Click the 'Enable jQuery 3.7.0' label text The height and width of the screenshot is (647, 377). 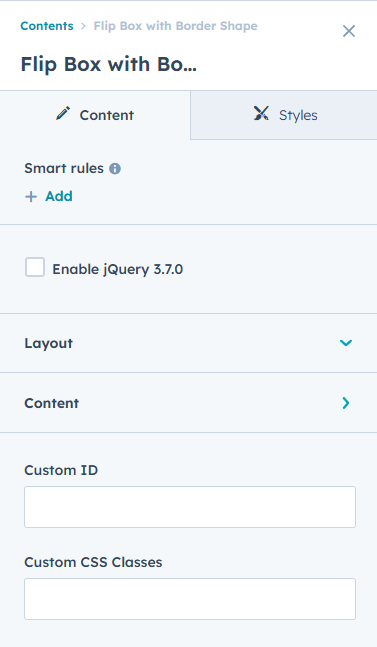pos(118,269)
